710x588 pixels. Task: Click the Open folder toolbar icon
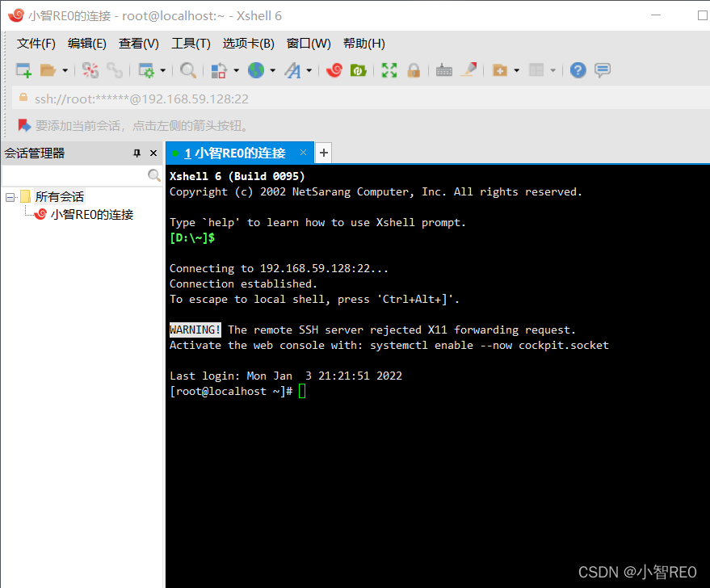[48, 70]
